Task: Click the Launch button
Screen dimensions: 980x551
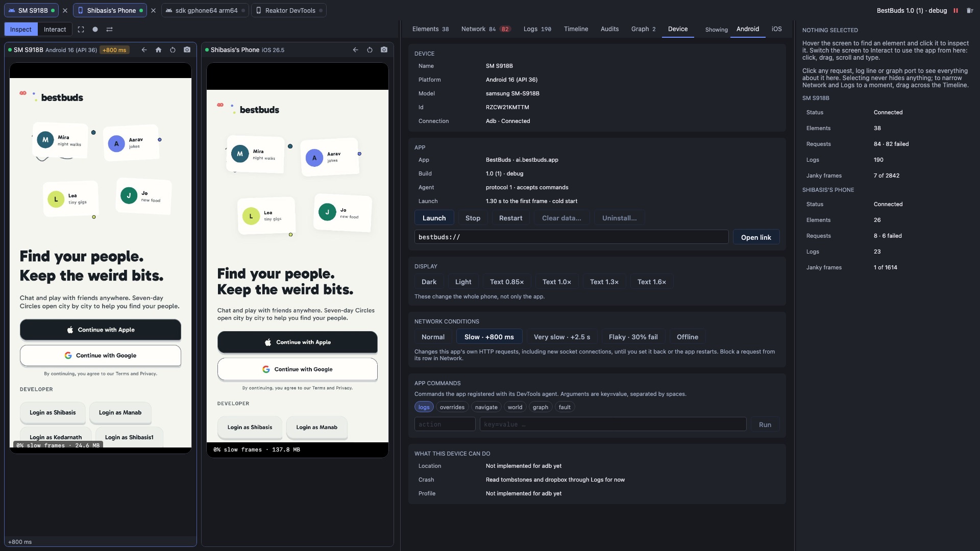Action: click(x=434, y=218)
